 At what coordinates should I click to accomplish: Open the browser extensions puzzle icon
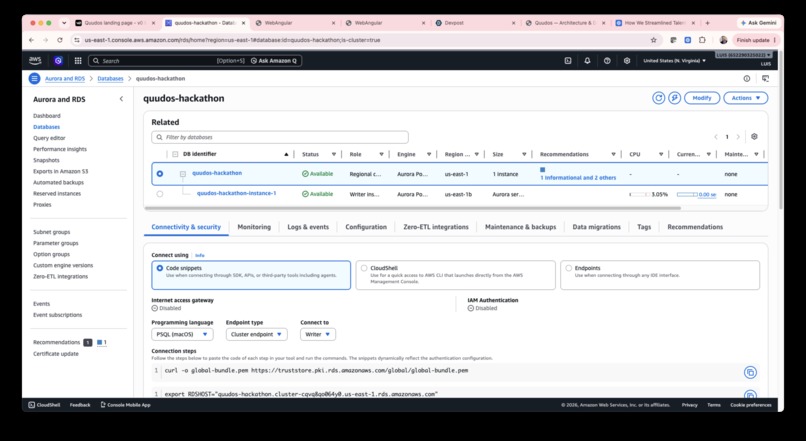click(x=702, y=40)
